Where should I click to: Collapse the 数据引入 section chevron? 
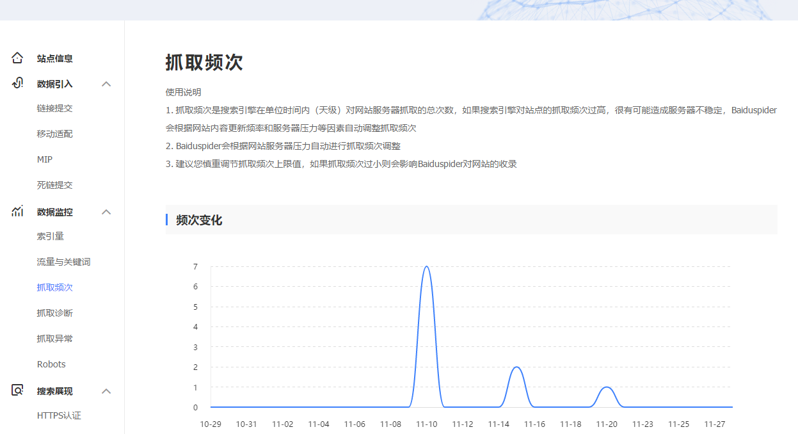(106, 84)
